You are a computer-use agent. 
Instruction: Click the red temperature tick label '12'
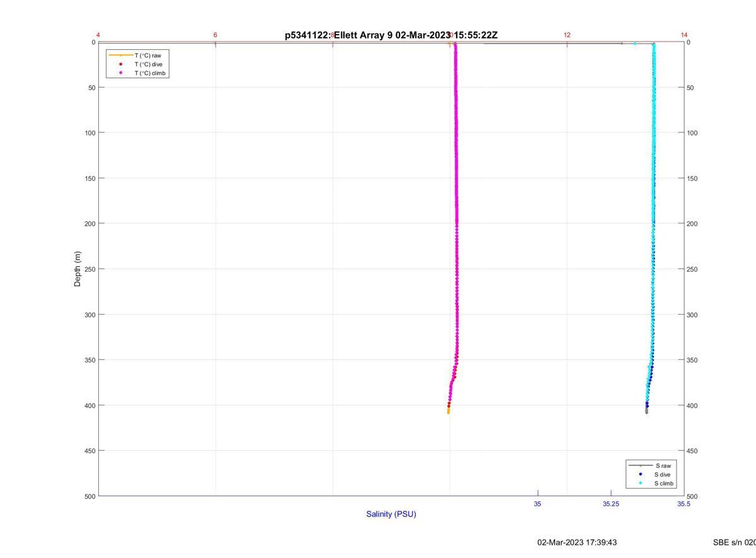coord(567,35)
